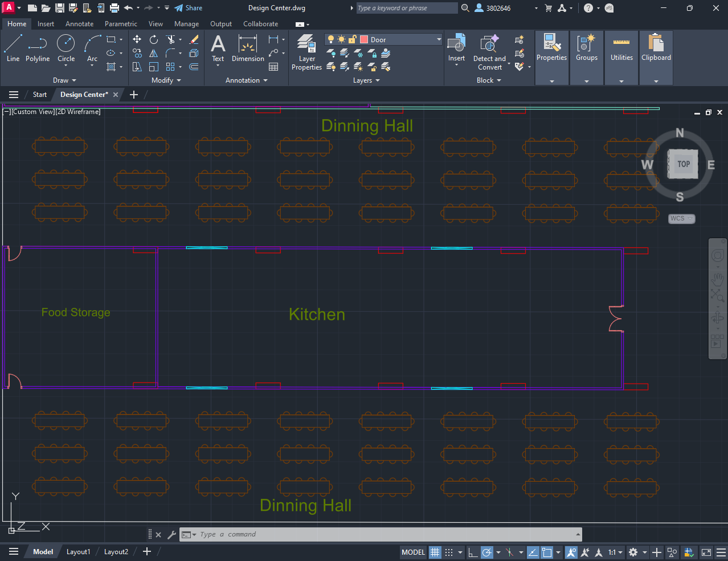The image size is (728, 561).
Task: Click Detect and Convert tool
Action: (489, 52)
